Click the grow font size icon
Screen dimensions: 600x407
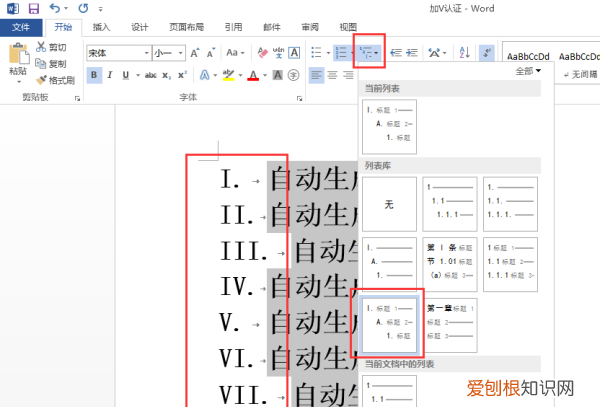coord(195,53)
